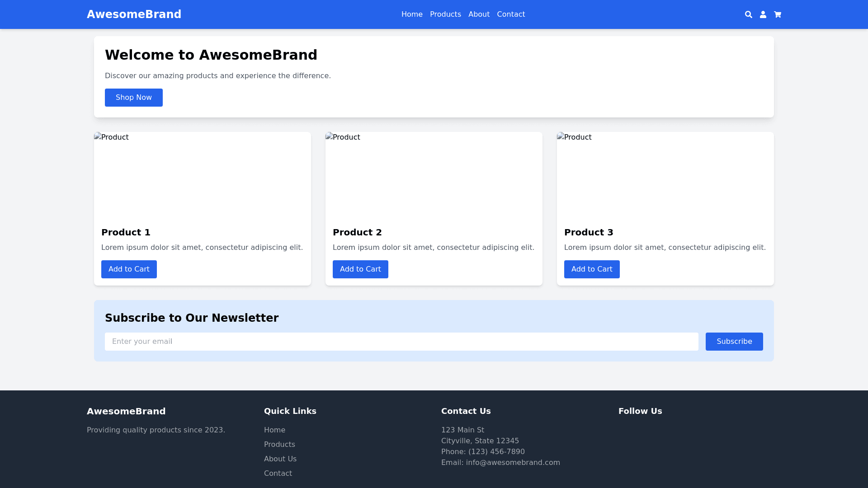Open the shopping cart icon
The width and height of the screenshot is (868, 488).
coord(778,14)
